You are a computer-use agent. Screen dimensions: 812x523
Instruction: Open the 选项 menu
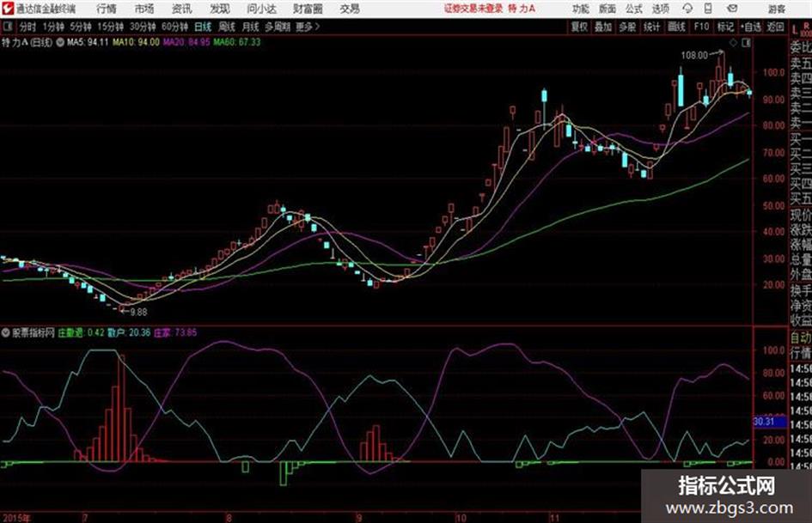(660, 9)
